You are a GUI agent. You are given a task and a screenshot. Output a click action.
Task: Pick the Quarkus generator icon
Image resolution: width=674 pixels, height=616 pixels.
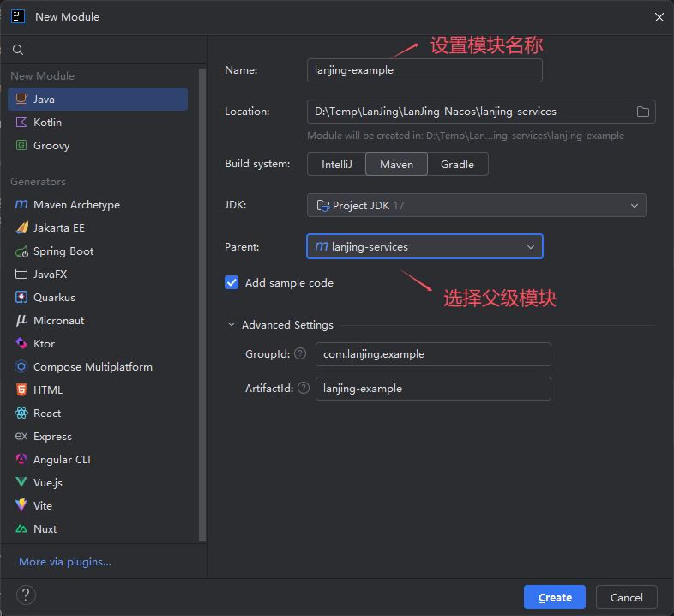[x=21, y=297]
